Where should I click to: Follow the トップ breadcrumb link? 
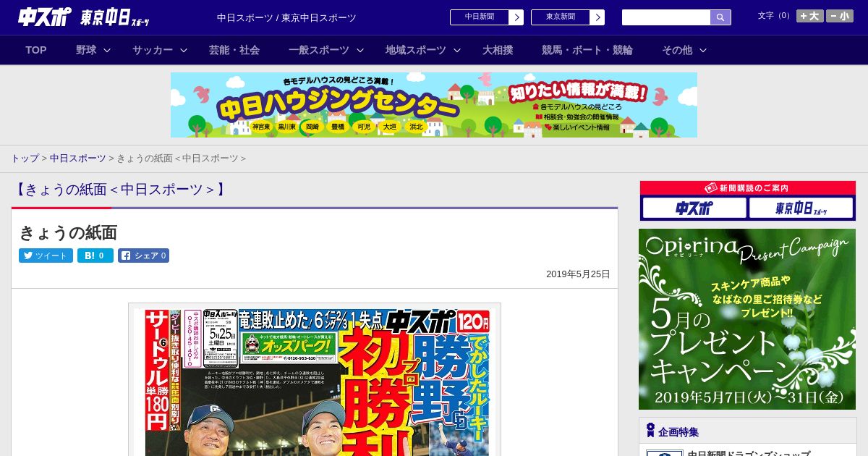(x=25, y=159)
